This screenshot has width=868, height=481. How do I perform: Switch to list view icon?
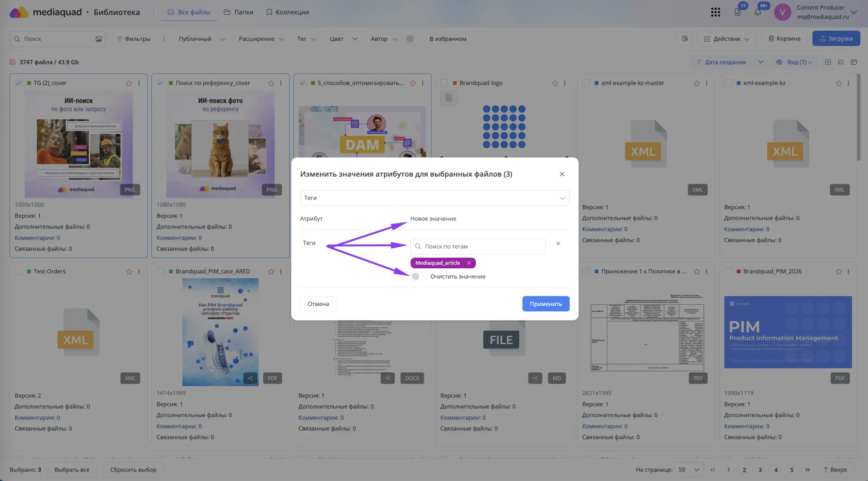coord(841,62)
